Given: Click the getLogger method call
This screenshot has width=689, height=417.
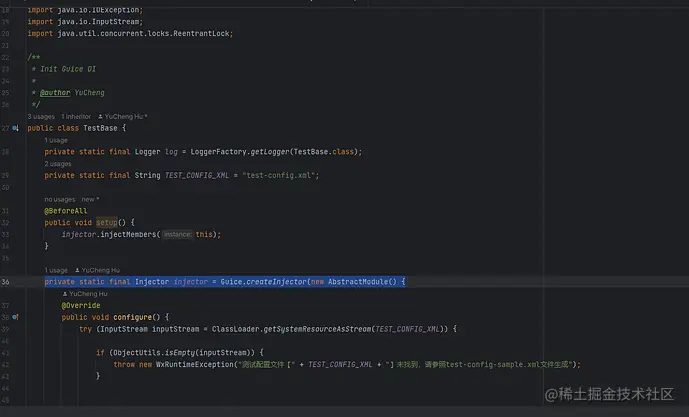Looking at the screenshot, I should [270, 152].
